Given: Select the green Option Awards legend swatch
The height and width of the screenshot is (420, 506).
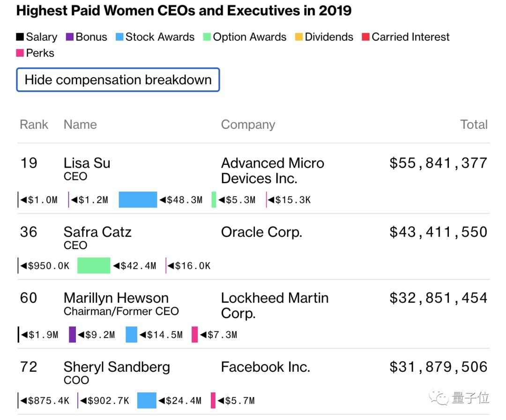Looking at the screenshot, I should click(x=207, y=37).
